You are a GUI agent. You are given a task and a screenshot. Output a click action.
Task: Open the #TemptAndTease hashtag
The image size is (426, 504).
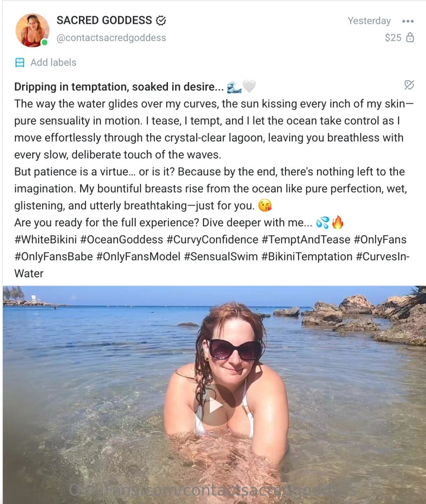pos(306,240)
